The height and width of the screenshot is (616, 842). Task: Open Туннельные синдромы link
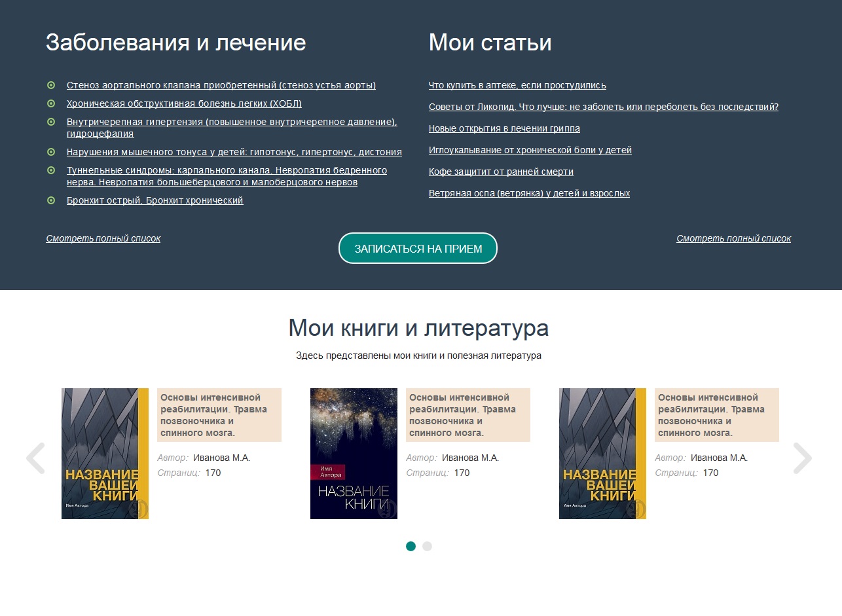click(227, 170)
